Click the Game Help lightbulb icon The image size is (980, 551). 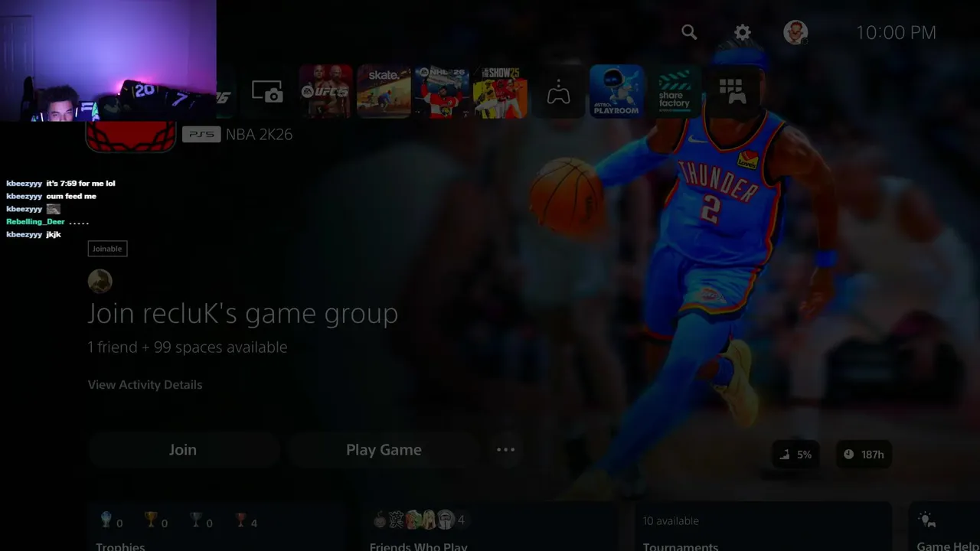pos(926,520)
